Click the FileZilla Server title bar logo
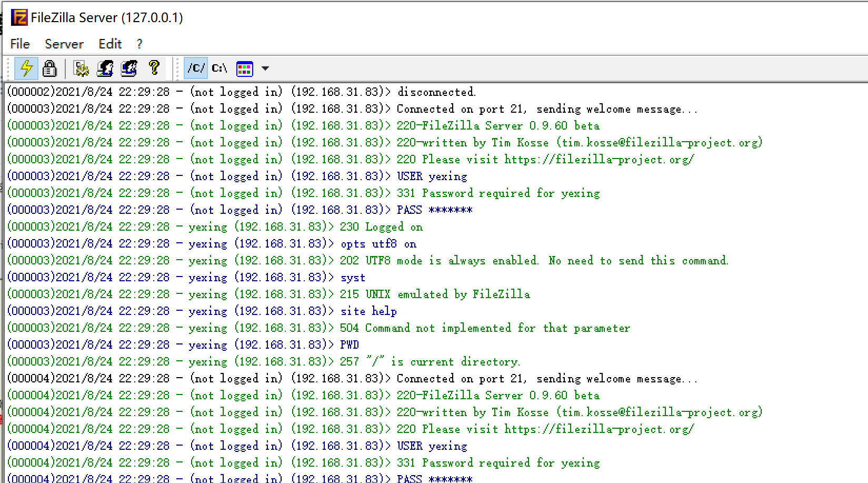 coord(19,17)
